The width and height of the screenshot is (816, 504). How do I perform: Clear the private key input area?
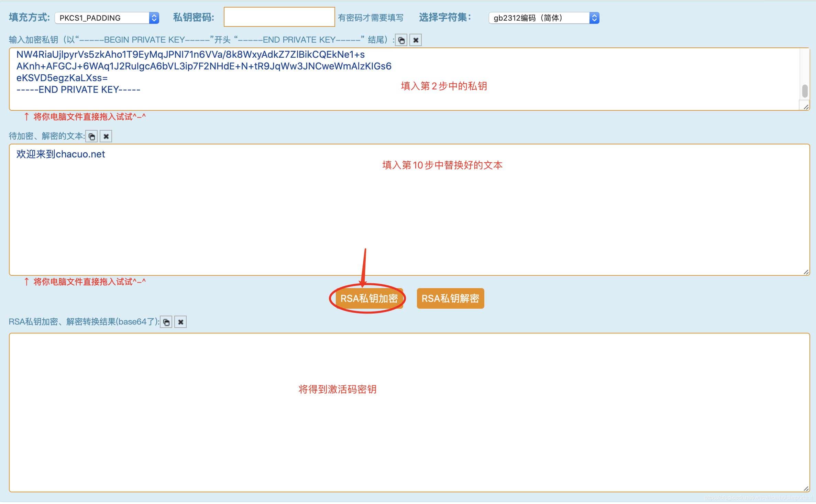coord(416,40)
